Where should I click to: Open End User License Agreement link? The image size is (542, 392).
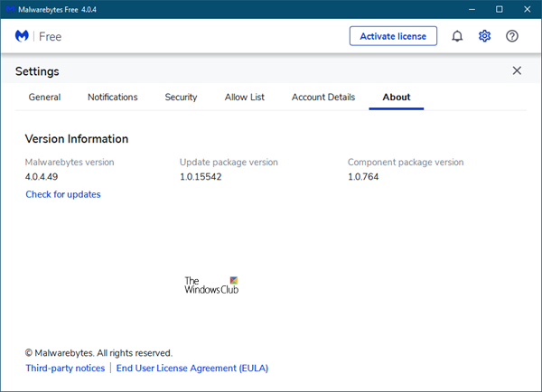[192, 369]
